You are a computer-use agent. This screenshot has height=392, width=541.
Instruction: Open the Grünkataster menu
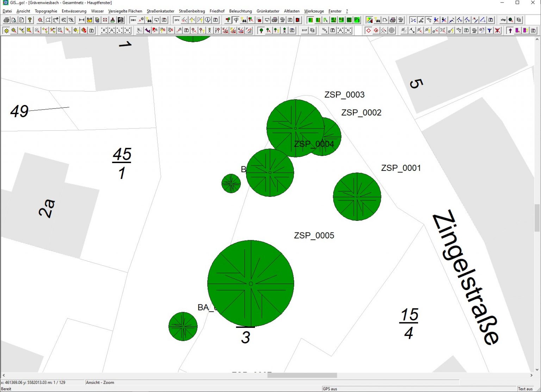[268, 11]
